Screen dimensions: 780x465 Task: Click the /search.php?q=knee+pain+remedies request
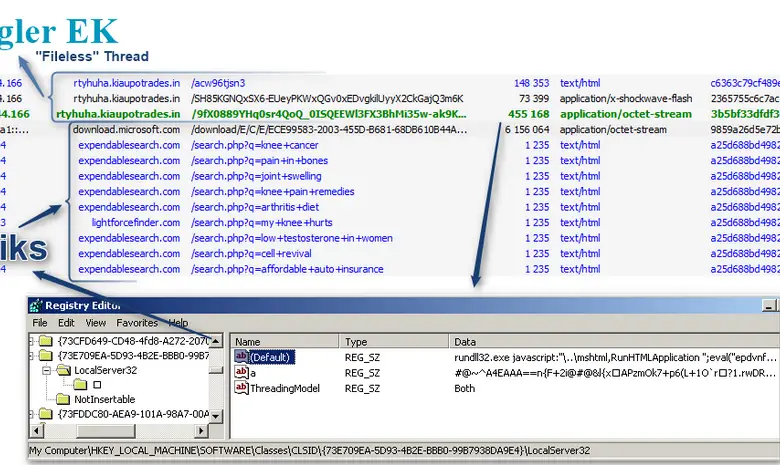tap(273, 191)
